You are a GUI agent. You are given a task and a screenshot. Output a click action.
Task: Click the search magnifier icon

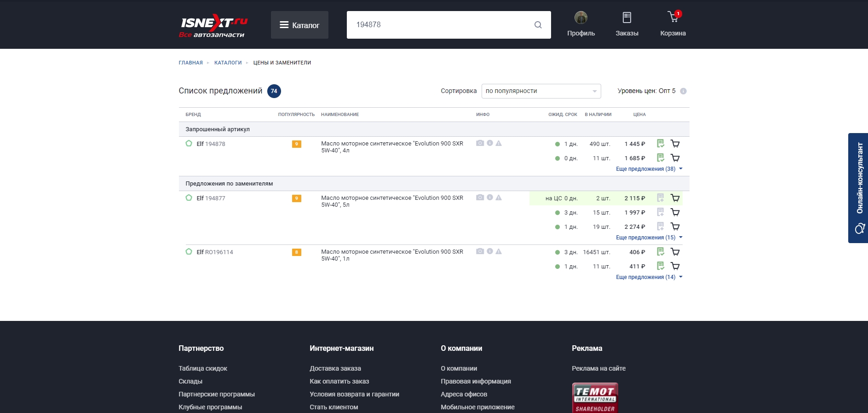pos(538,25)
